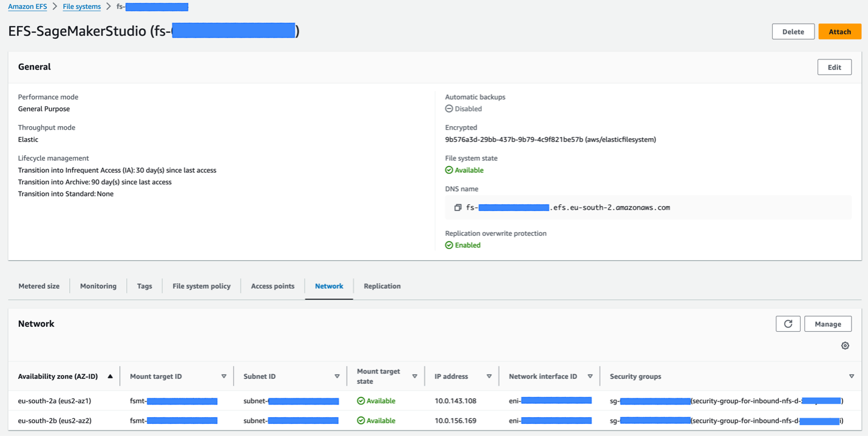Sort by Network interface ID column arrow

pos(590,377)
